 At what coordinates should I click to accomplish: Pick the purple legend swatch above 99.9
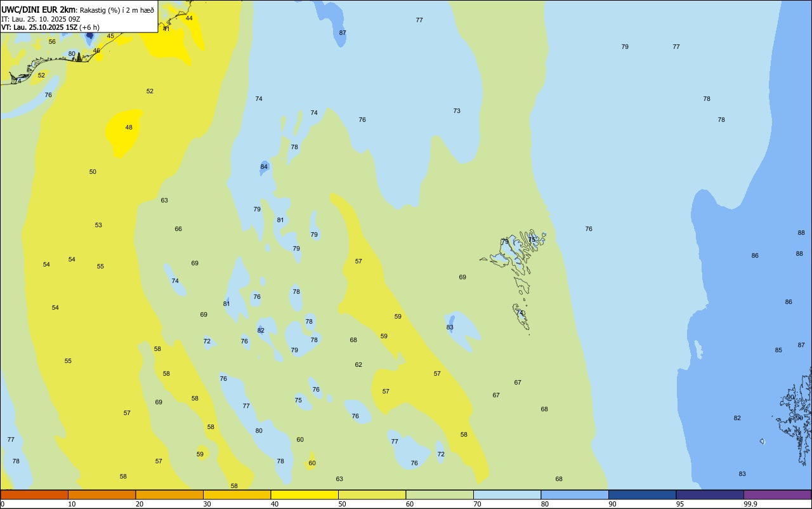777,494
